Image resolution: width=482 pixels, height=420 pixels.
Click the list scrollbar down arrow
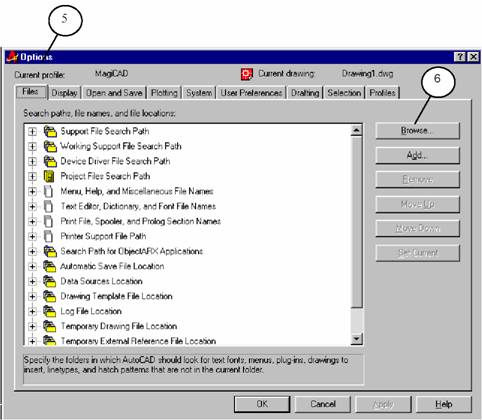357,339
